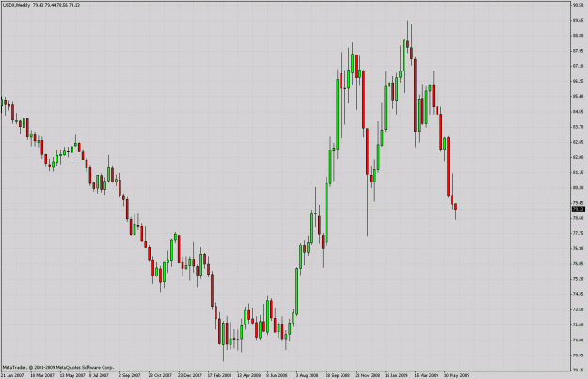Select the 90.50 label on price axis
This screenshot has width=588, height=379.
(x=578, y=5)
